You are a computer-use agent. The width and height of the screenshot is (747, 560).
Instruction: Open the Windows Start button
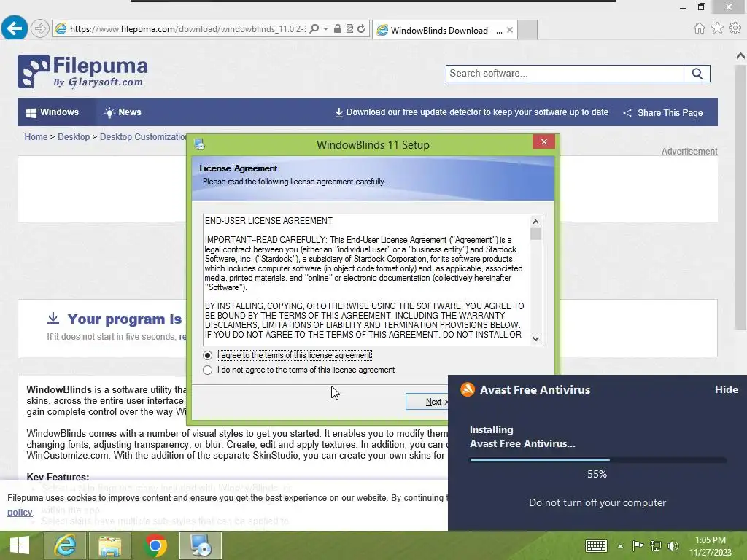tap(20, 545)
